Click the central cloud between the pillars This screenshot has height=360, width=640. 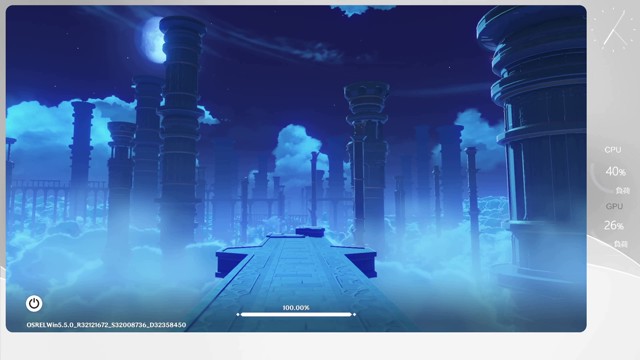(297, 153)
